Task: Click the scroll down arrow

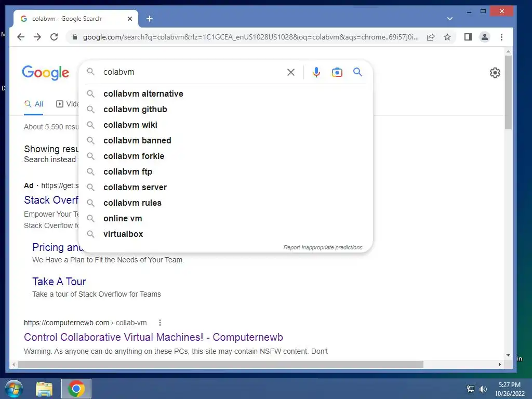Action: pyautogui.click(x=508, y=355)
